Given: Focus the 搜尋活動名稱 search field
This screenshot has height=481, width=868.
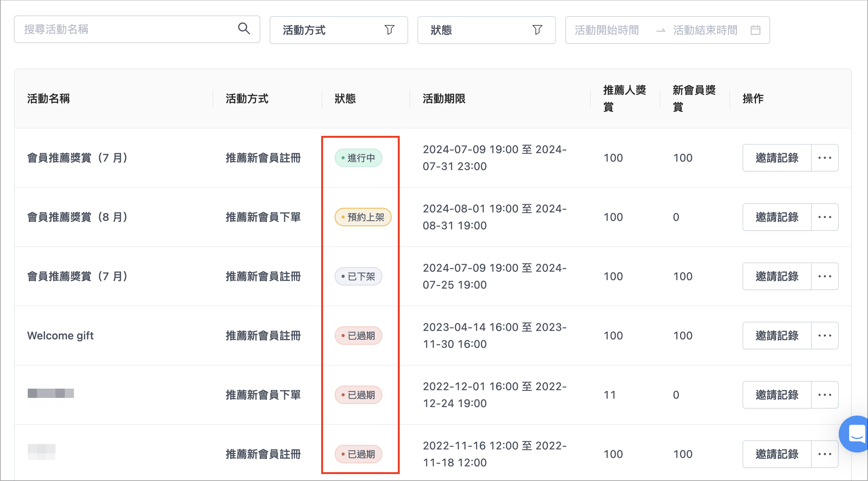Looking at the screenshot, I should tap(137, 29).
